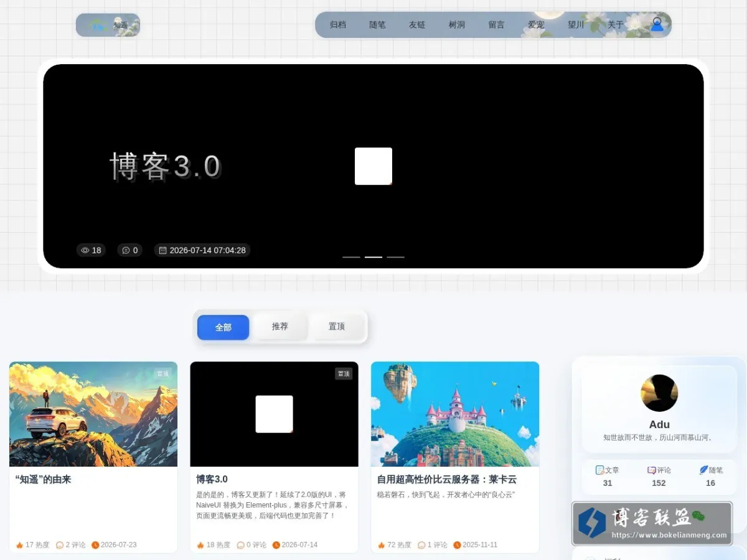Click the excerpt 稳若磐石，快到飞起
747x560 pixels.
point(446,495)
